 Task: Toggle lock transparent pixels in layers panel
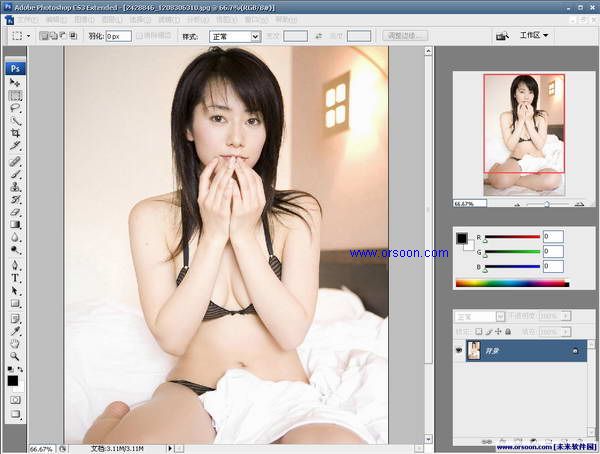tap(479, 331)
